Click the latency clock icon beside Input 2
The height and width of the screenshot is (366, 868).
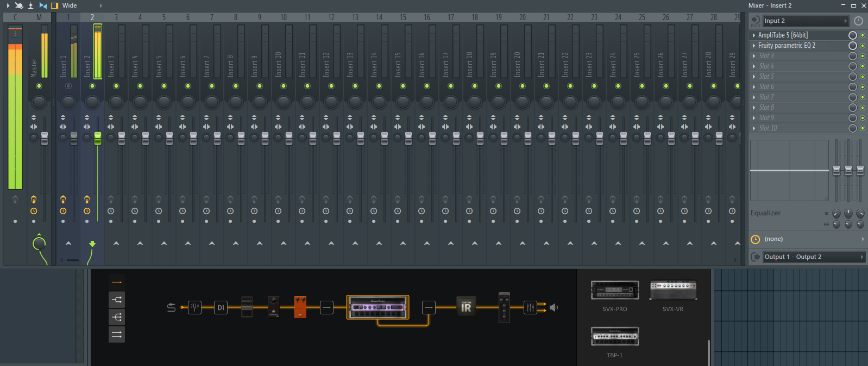(858, 21)
